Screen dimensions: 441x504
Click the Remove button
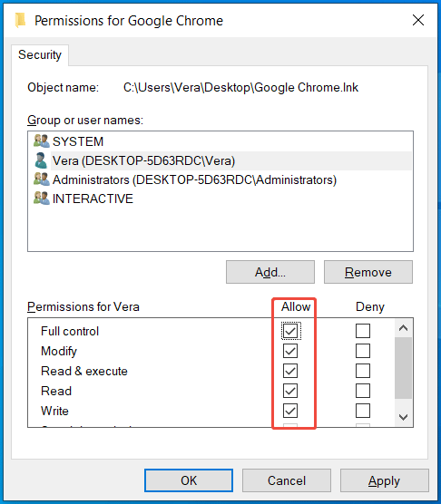368,272
